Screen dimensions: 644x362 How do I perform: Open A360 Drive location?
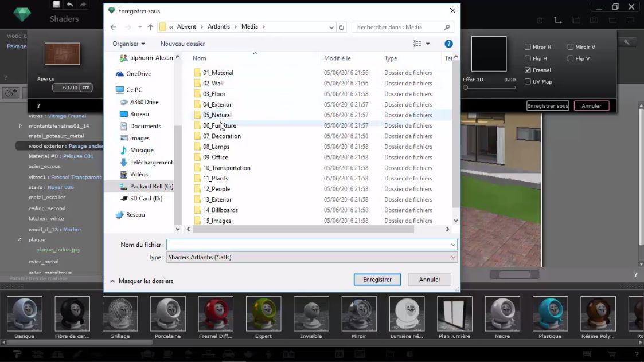pos(144,102)
